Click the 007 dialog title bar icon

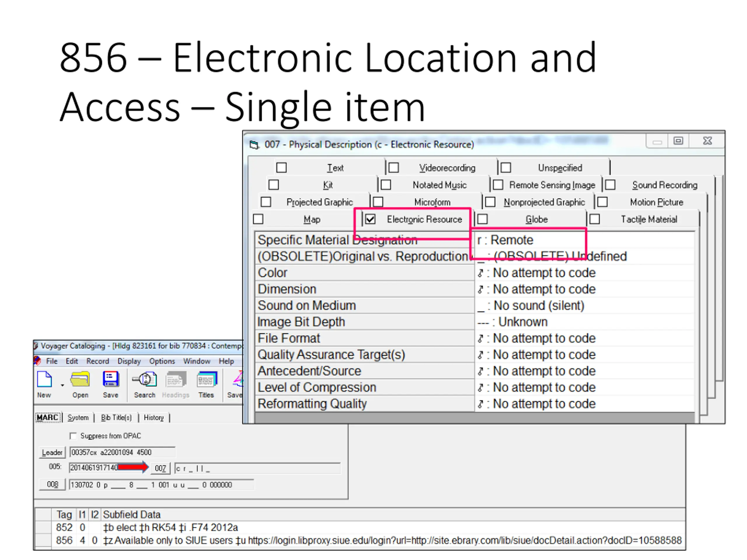point(254,145)
